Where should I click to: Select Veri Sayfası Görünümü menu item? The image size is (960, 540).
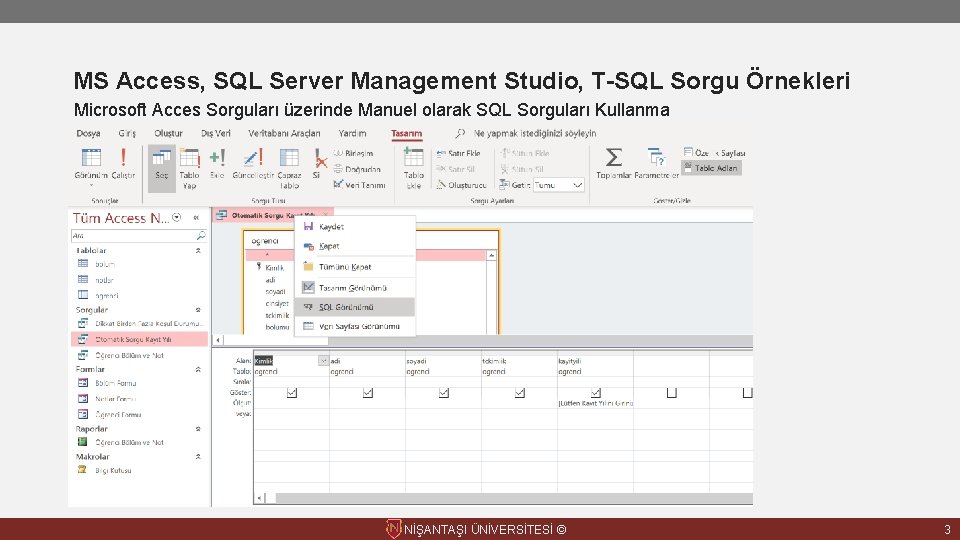pyautogui.click(x=354, y=326)
